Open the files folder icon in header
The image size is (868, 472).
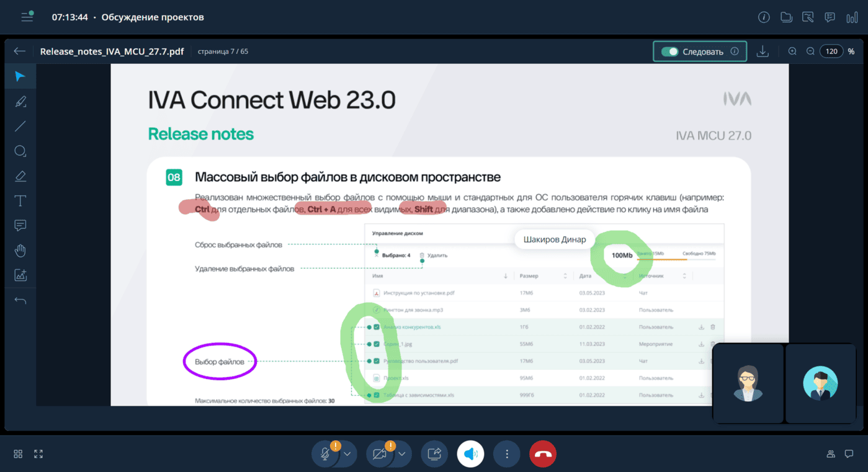point(786,17)
